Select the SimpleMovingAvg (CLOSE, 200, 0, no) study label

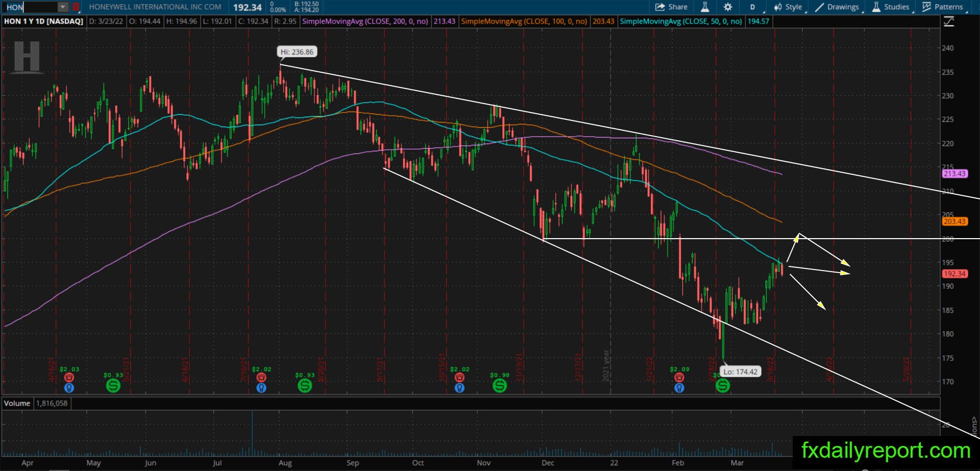tap(365, 21)
